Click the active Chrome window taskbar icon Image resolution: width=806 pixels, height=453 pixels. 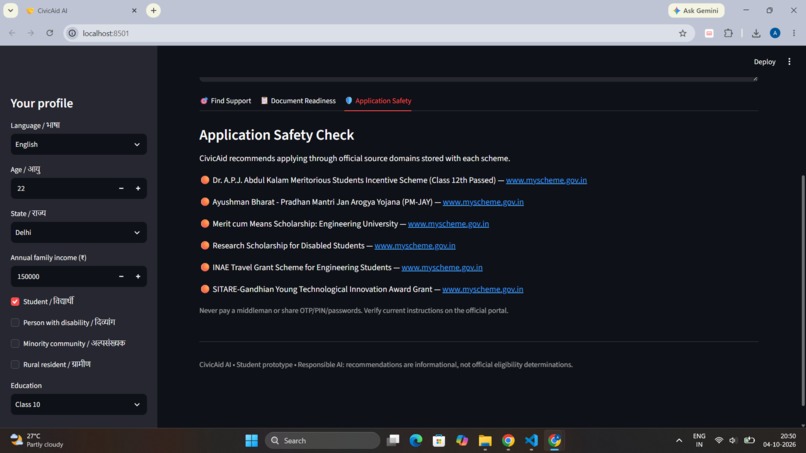click(x=554, y=441)
